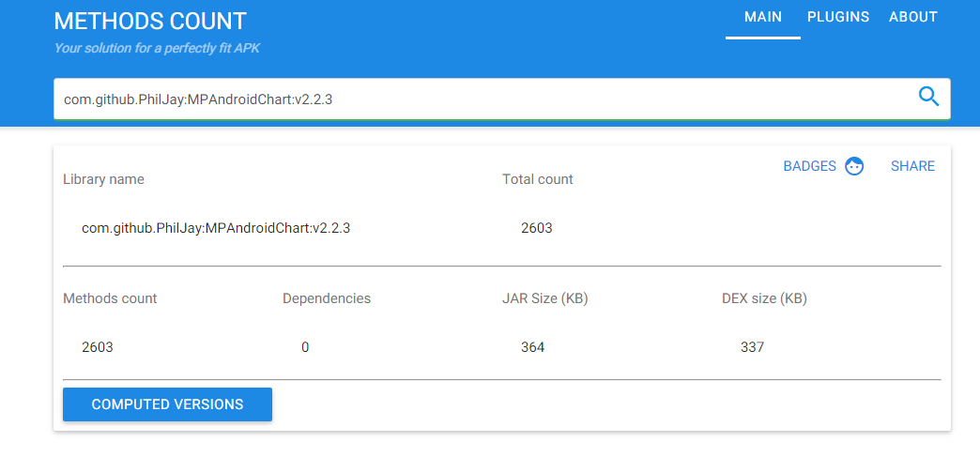Open the MAIN tab
The image size is (980, 457).
click(x=763, y=17)
